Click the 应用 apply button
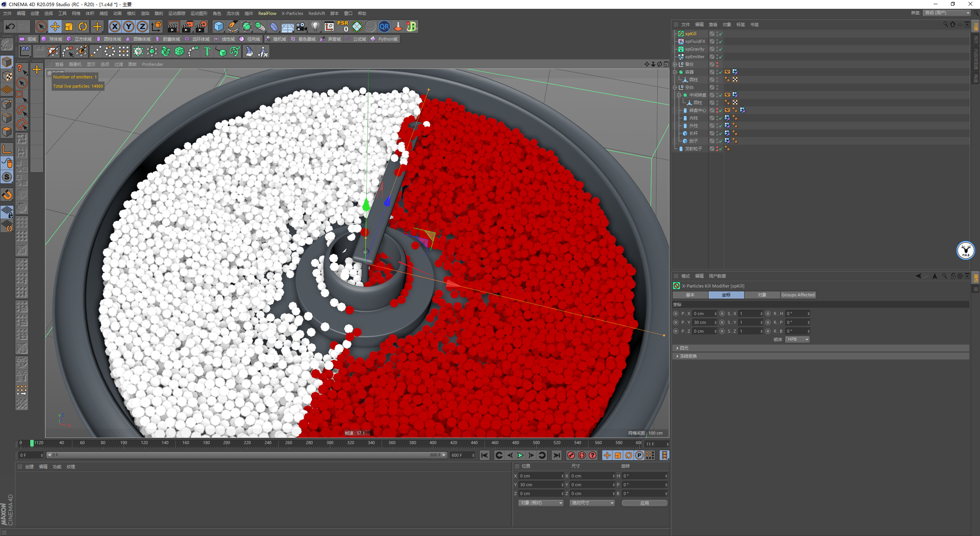The height and width of the screenshot is (536, 980). pyautogui.click(x=645, y=503)
